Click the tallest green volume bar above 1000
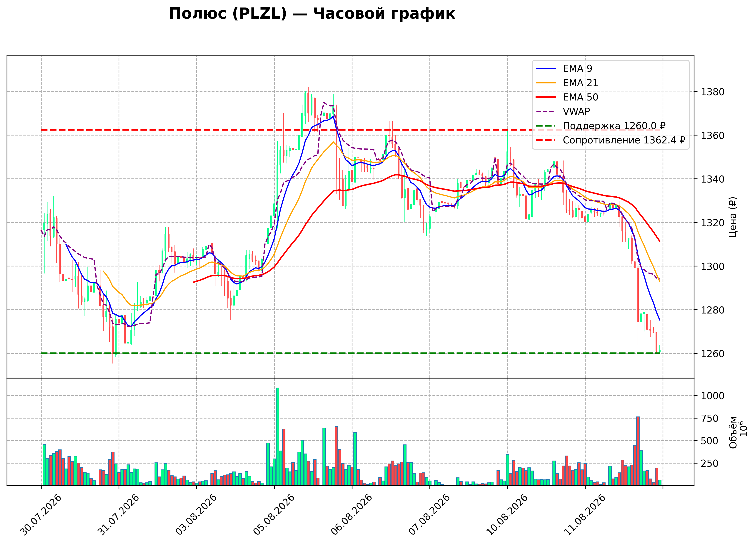 pyautogui.click(x=277, y=437)
